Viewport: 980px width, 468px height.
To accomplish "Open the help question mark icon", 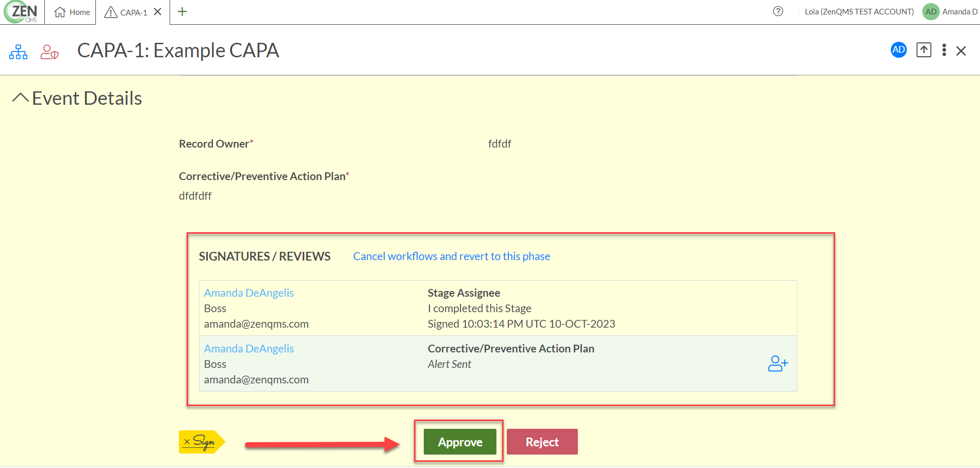I will coord(778,11).
